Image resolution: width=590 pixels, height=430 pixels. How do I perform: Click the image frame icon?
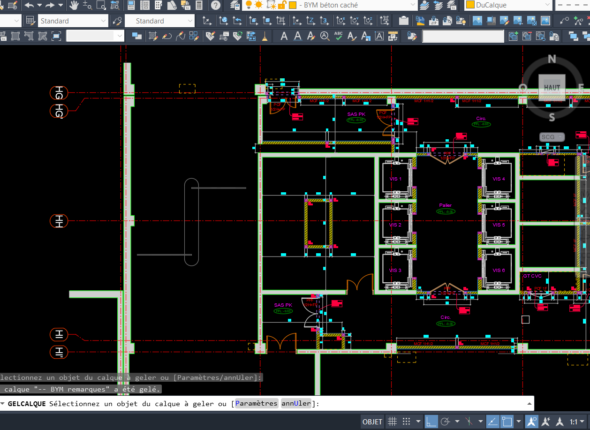pos(545,21)
